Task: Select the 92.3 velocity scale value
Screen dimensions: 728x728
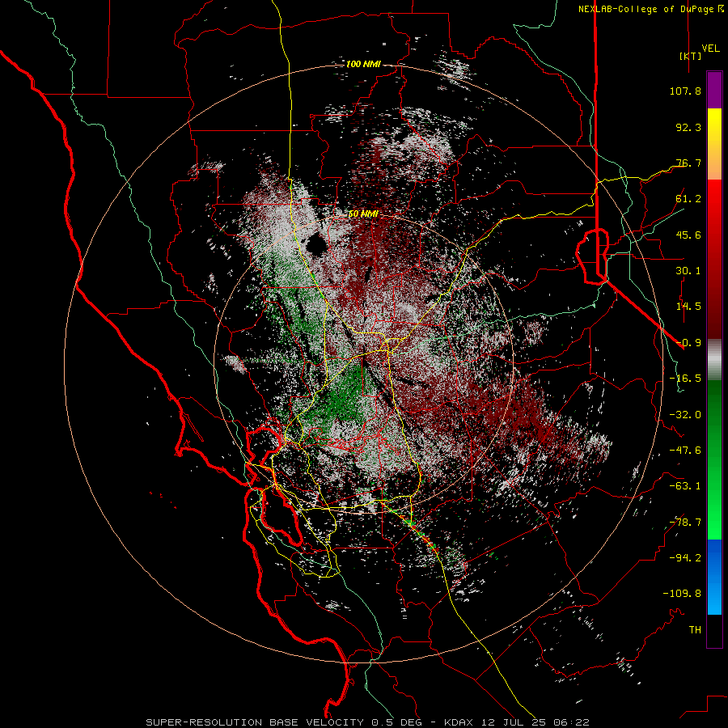Action: coord(688,127)
